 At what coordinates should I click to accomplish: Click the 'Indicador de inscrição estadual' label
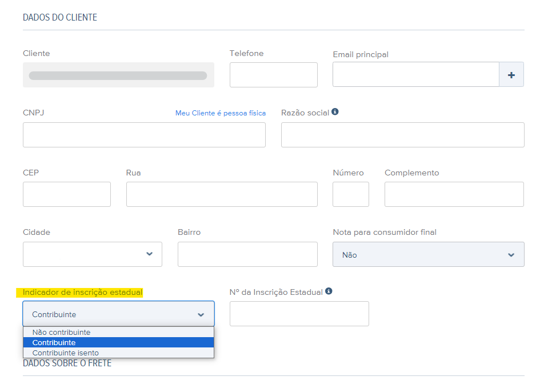[82, 293]
